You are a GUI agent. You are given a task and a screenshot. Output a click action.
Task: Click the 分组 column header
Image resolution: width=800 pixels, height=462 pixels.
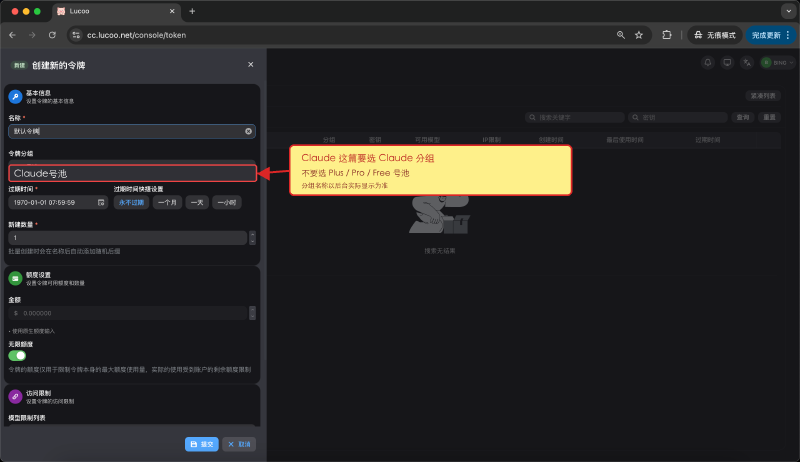(x=329, y=140)
